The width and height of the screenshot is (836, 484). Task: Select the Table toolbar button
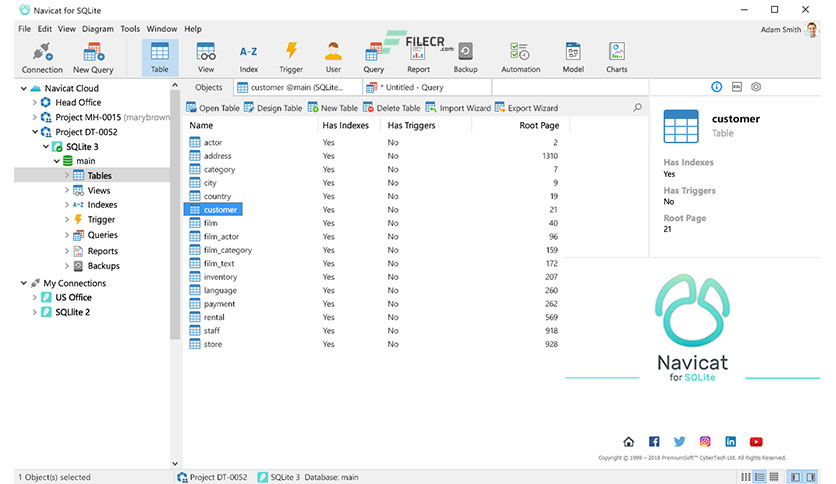coord(159,58)
